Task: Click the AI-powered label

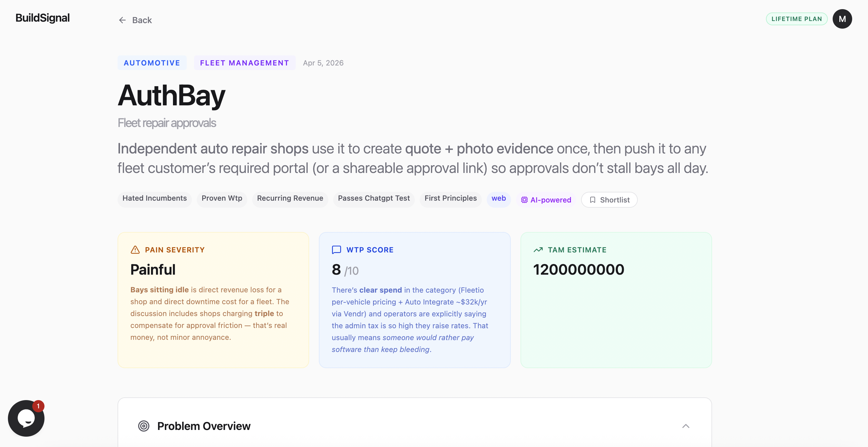Action: click(551, 200)
